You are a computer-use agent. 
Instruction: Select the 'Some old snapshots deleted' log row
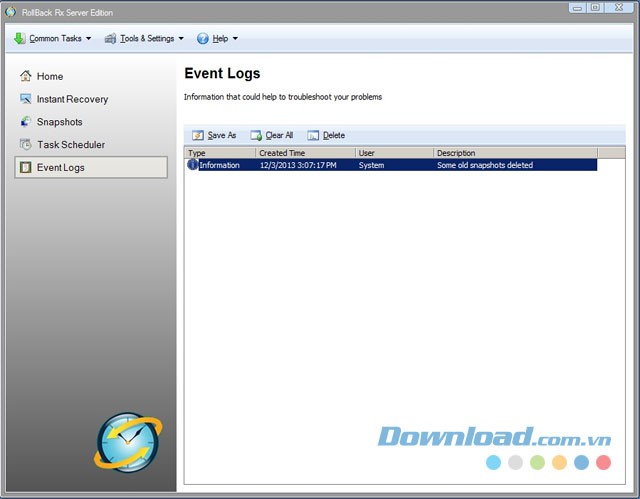tap(485, 165)
